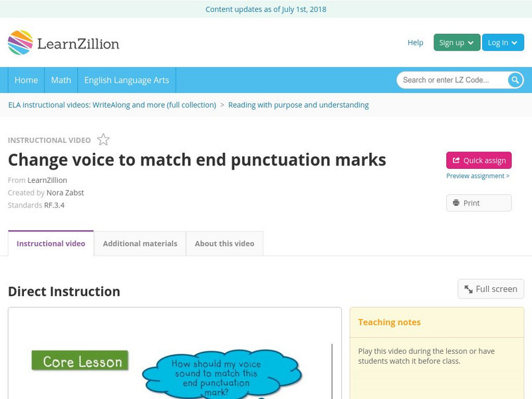
Task: Open the About this video tab
Action: point(224,243)
